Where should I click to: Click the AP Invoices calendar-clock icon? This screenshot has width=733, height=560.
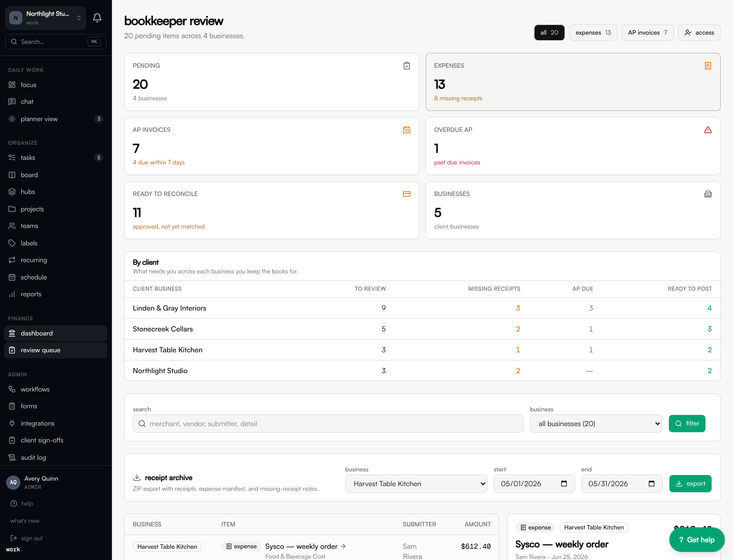407,130
